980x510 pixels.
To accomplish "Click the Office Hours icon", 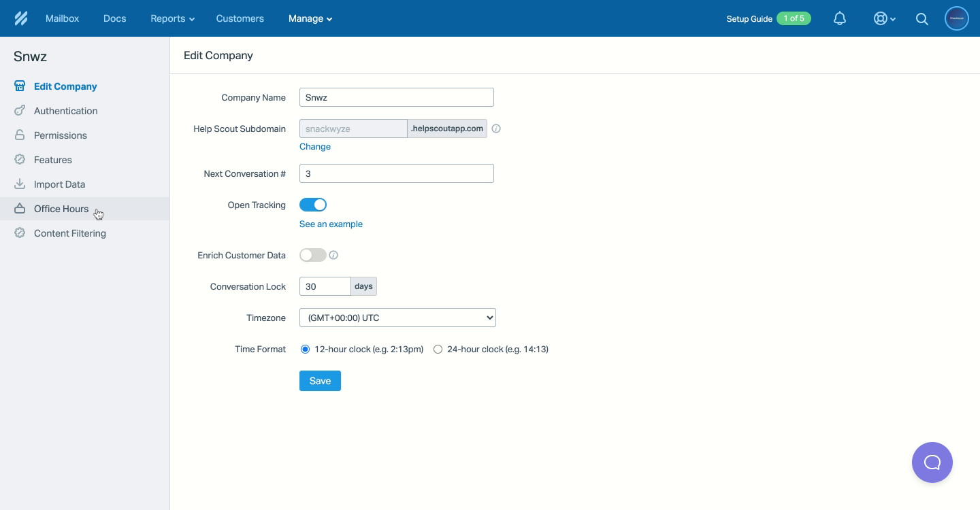I will (20, 209).
